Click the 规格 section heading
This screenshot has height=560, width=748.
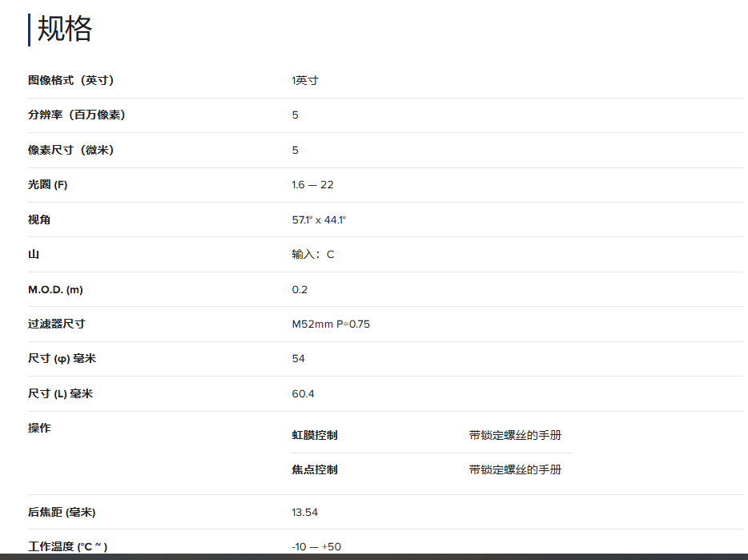tap(64, 29)
